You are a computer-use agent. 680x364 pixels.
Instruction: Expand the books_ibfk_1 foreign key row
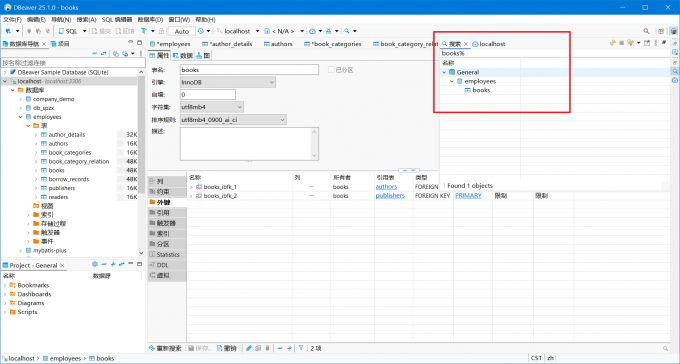coord(191,187)
